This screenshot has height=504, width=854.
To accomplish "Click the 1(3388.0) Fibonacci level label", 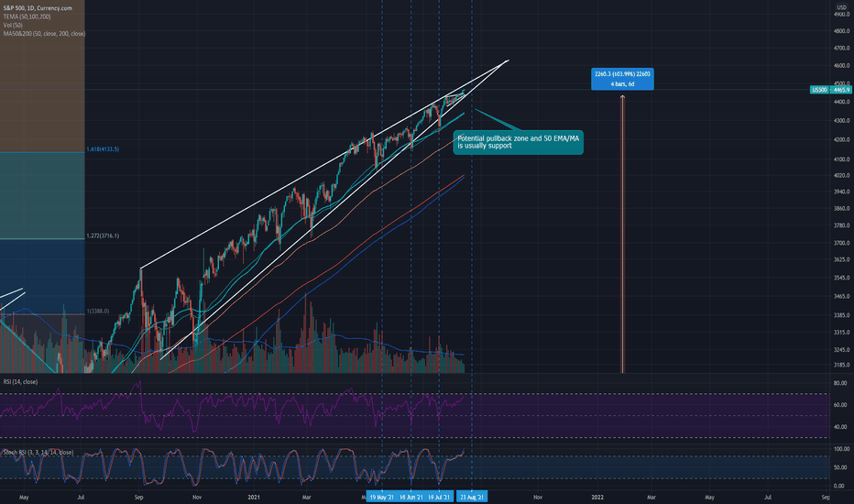I will click(97, 312).
